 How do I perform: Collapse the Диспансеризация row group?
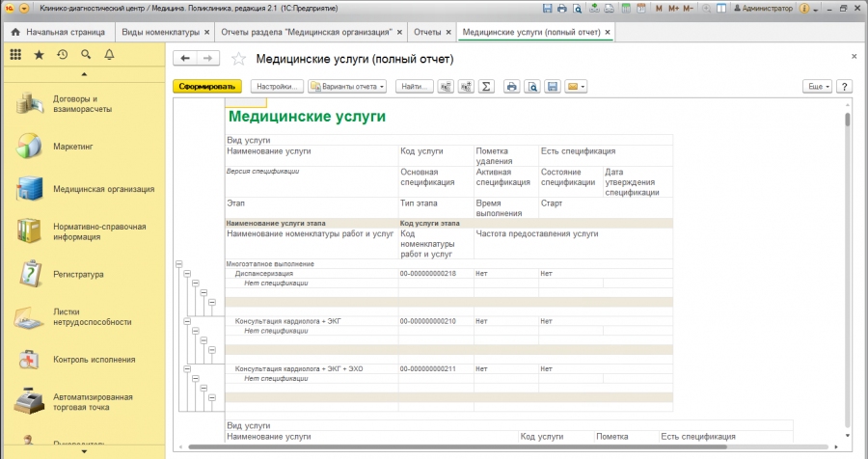[x=187, y=274]
